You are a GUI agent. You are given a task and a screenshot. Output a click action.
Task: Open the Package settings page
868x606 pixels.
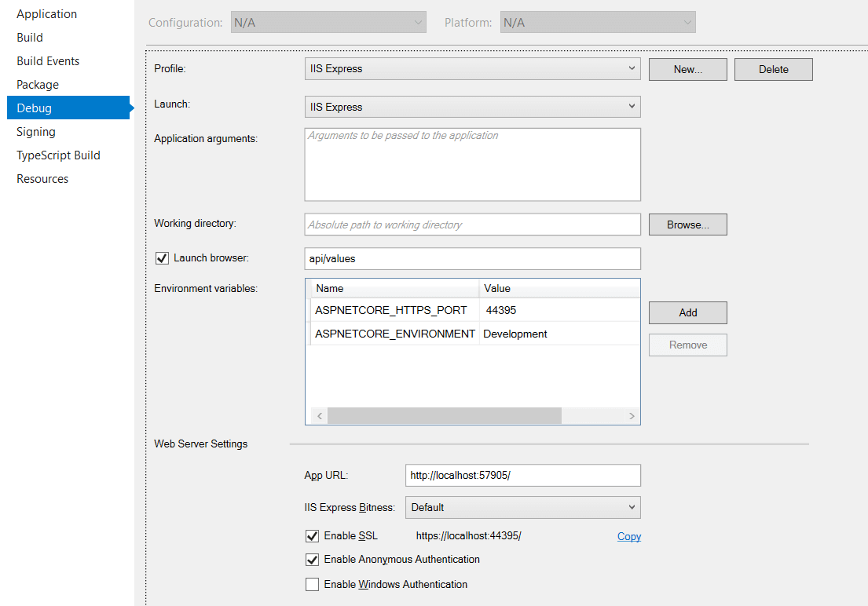pos(37,84)
